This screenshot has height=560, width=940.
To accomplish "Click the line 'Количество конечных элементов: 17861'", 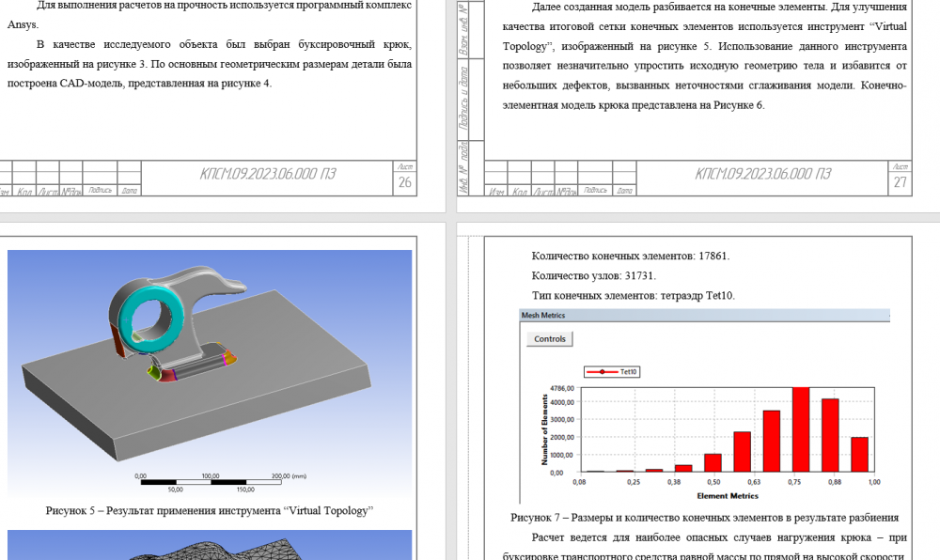I will click(x=631, y=256).
